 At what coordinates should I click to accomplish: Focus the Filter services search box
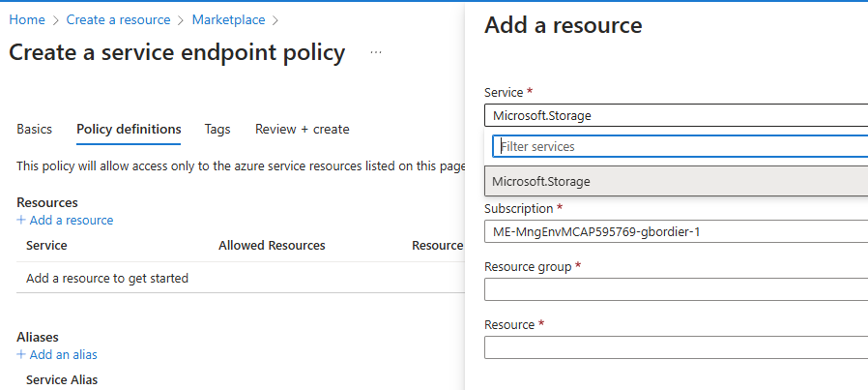(x=680, y=147)
